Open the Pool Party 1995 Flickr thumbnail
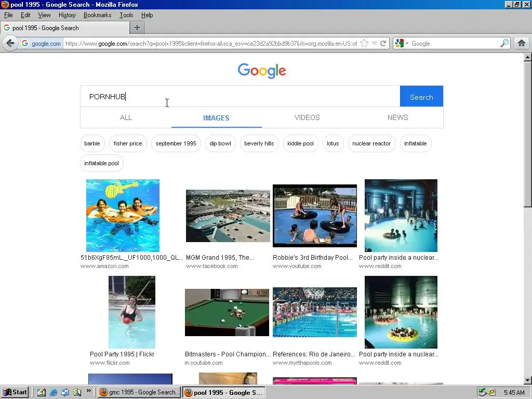 pyautogui.click(x=132, y=312)
